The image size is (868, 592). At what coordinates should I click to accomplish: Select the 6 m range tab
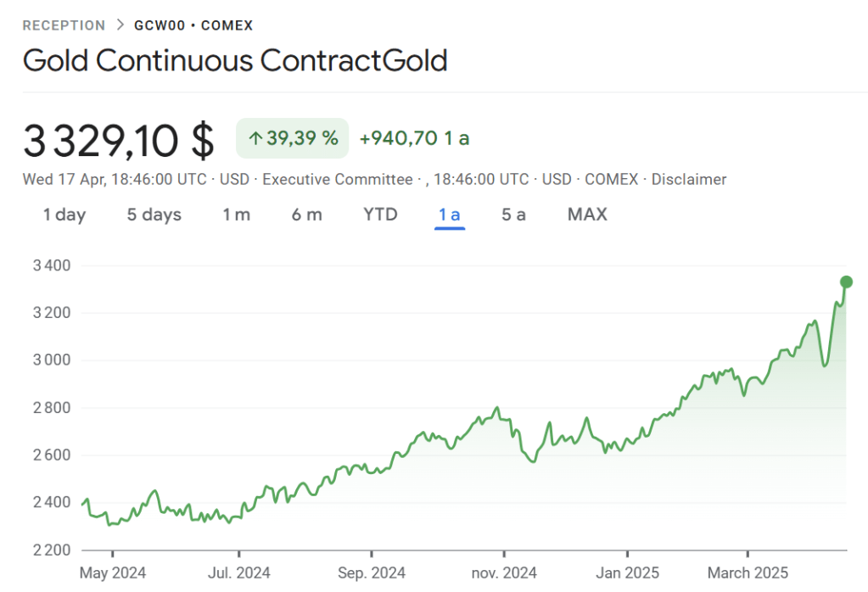(307, 215)
